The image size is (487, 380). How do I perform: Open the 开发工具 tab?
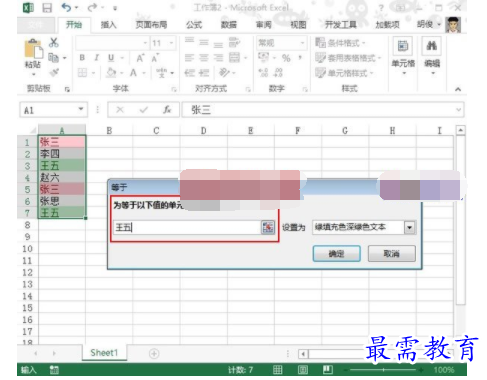tap(341, 24)
